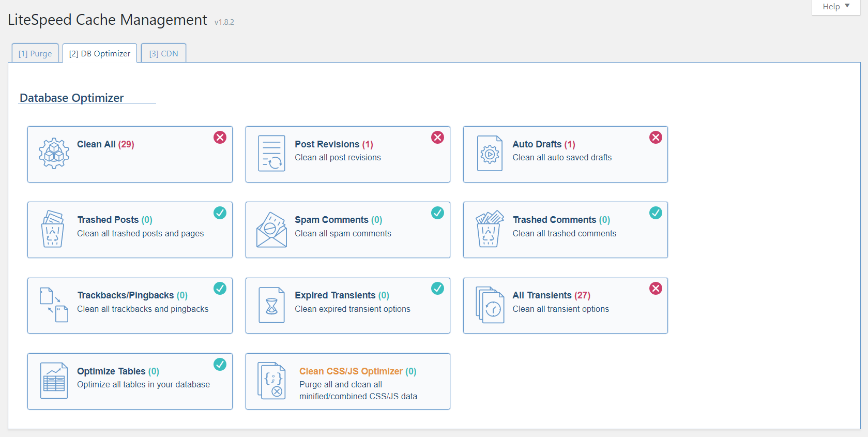Viewport: 868px width, 437px height.
Task: Click 'Clean all trackbacks and pingbacks' text
Action: (143, 309)
